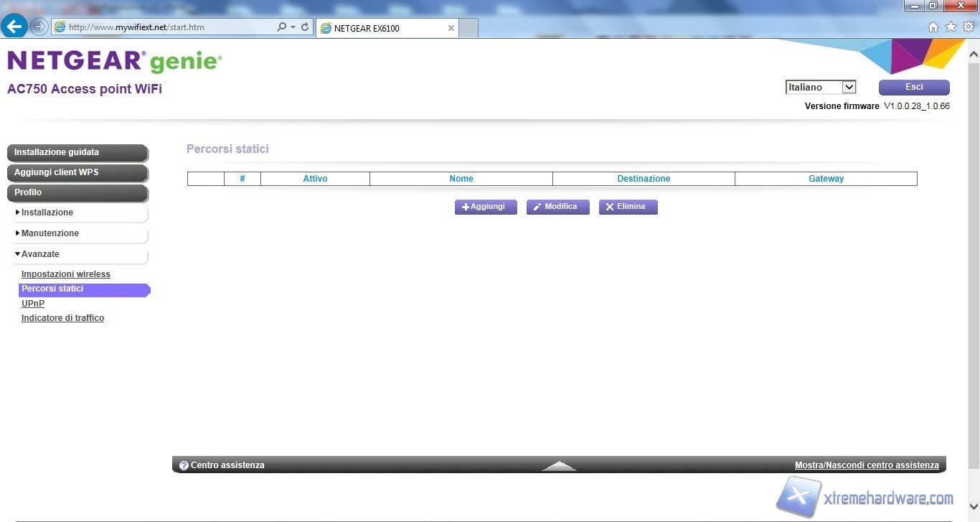Expand the Manutenzione section
Viewport: 980px width, 522px height.
click(50, 233)
